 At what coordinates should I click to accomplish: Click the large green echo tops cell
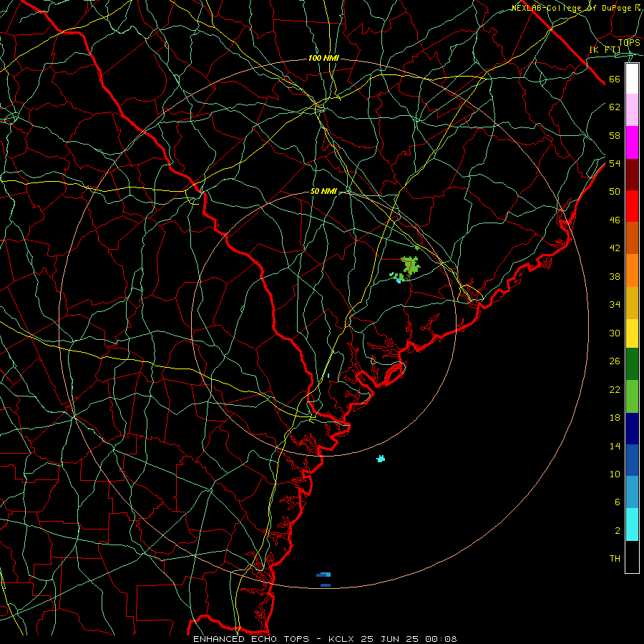[x=410, y=265]
